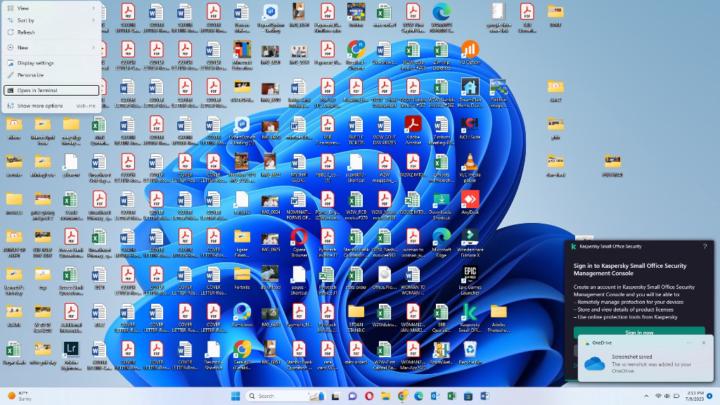Viewport: 720px width, 405px height.
Task: Click the Opera browser taskbar icon
Action: 369,396
